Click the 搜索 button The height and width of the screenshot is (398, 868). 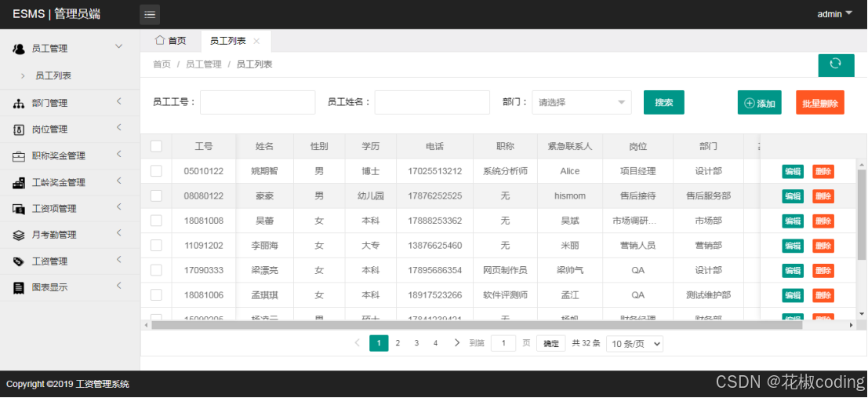click(x=663, y=103)
